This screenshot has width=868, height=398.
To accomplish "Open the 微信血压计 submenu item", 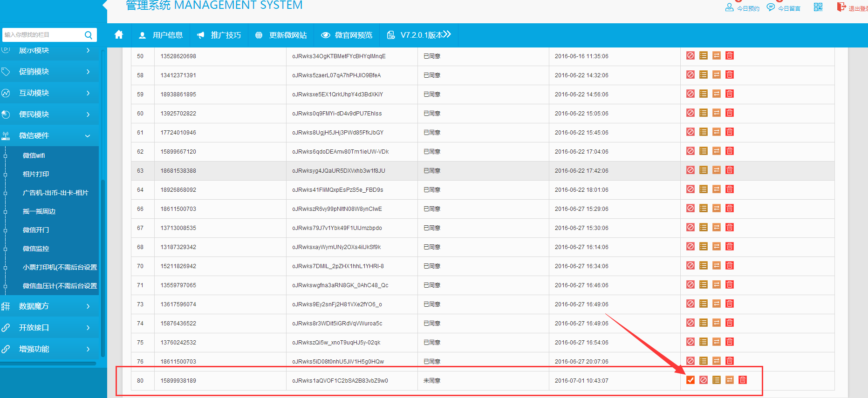I will tap(60, 286).
